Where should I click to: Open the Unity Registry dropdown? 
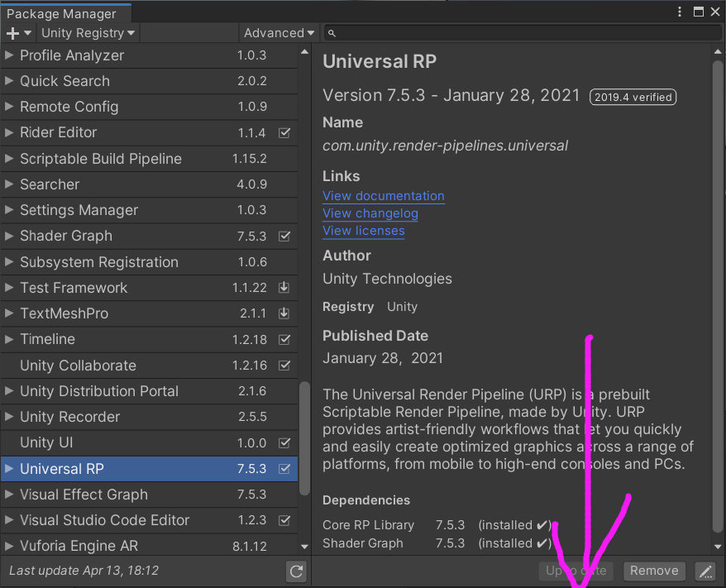(x=87, y=33)
